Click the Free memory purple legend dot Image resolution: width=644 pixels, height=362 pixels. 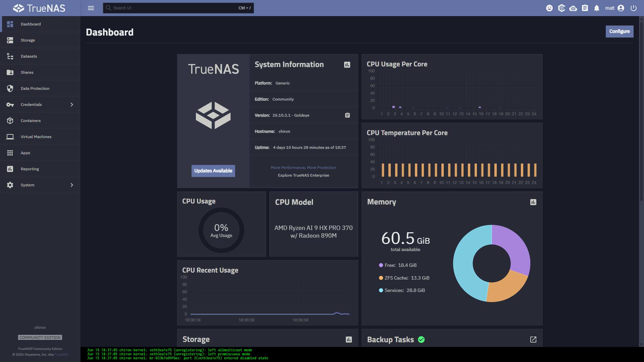coord(381,265)
